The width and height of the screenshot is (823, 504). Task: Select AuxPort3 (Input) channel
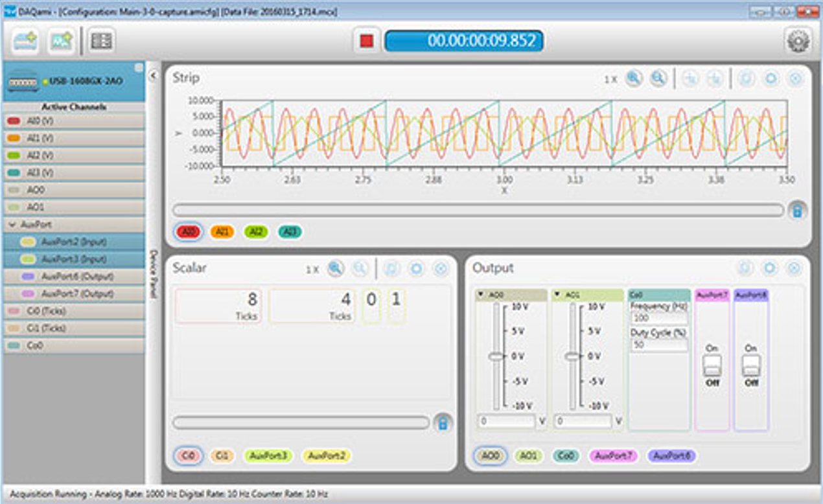(74, 259)
